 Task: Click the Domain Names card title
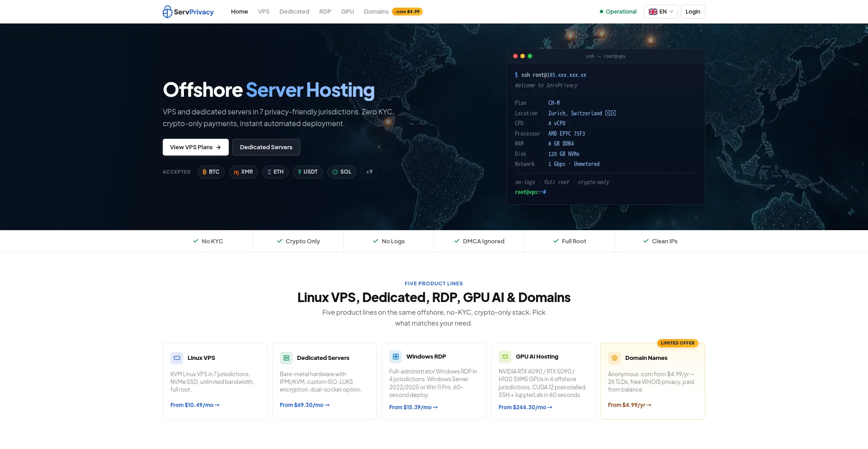point(646,358)
